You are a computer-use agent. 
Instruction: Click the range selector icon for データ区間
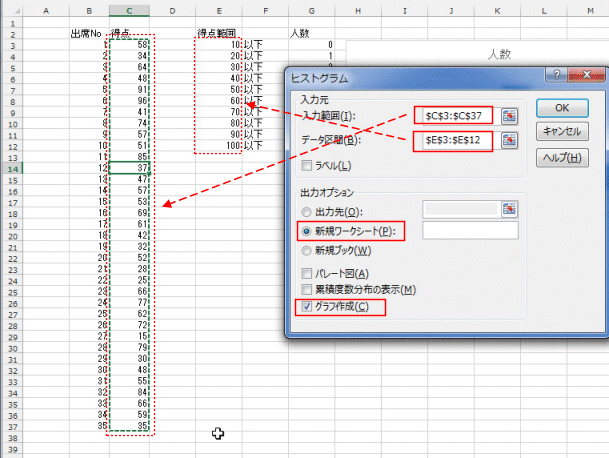pos(511,141)
